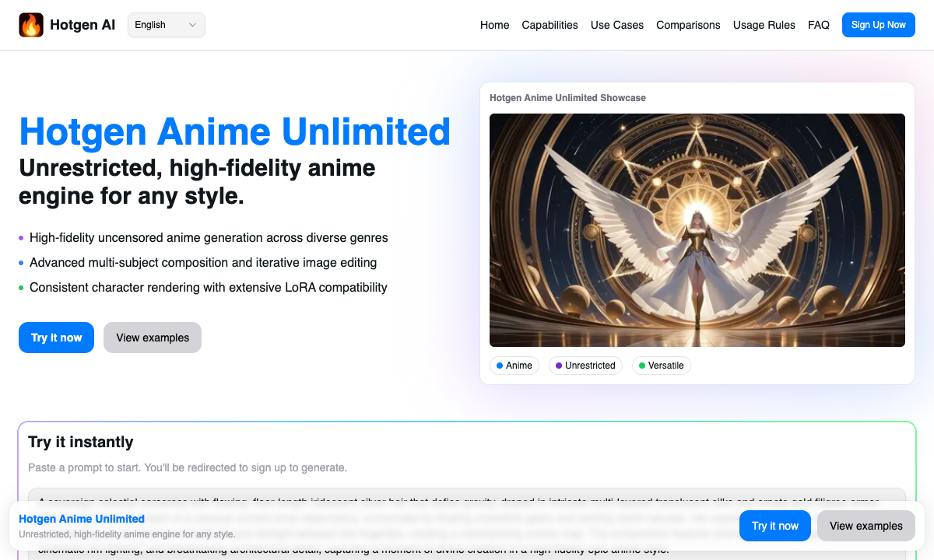The image size is (934, 560).
Task: View the angel showcase image
Action: pos(697,229)
